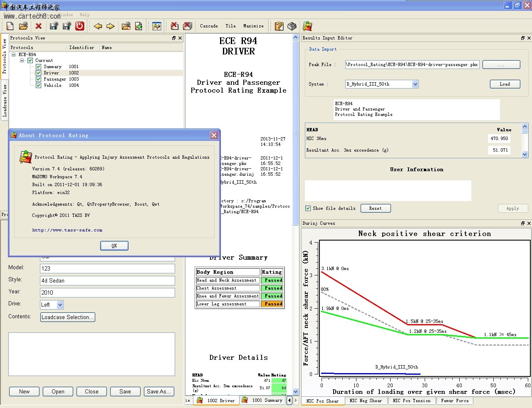Toggle the Vehicle 1004 checkbox
Image resolution: width=532 pixels, height=408 pixels.
point(38,85)
